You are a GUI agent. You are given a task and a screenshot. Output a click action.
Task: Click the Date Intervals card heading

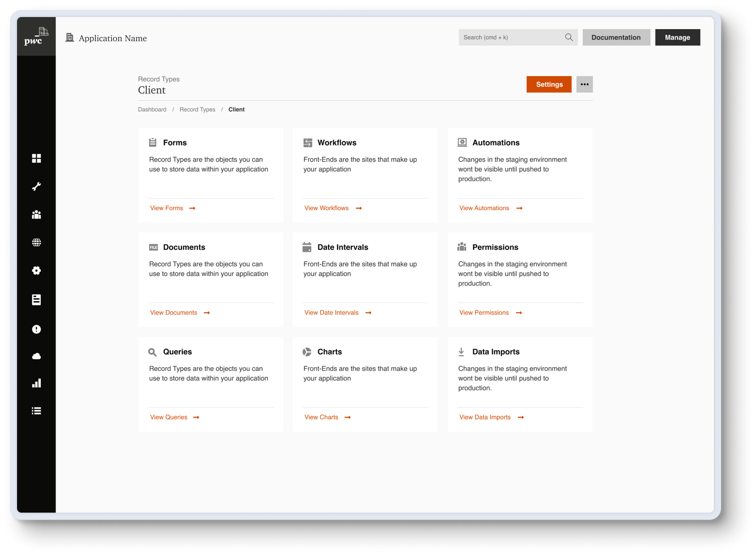343,247
